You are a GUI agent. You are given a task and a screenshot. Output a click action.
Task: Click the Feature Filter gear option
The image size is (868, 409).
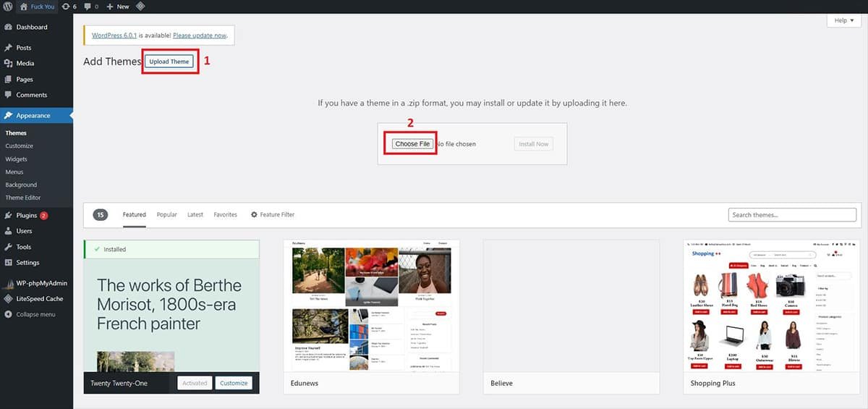click(x=273, y=215)
